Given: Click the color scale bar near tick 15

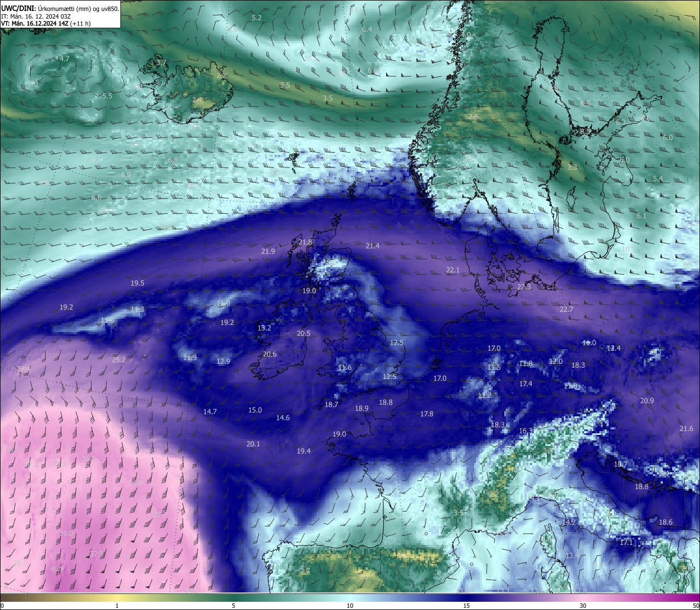Looking at the screenshot, I should click(x=466, y=597).
